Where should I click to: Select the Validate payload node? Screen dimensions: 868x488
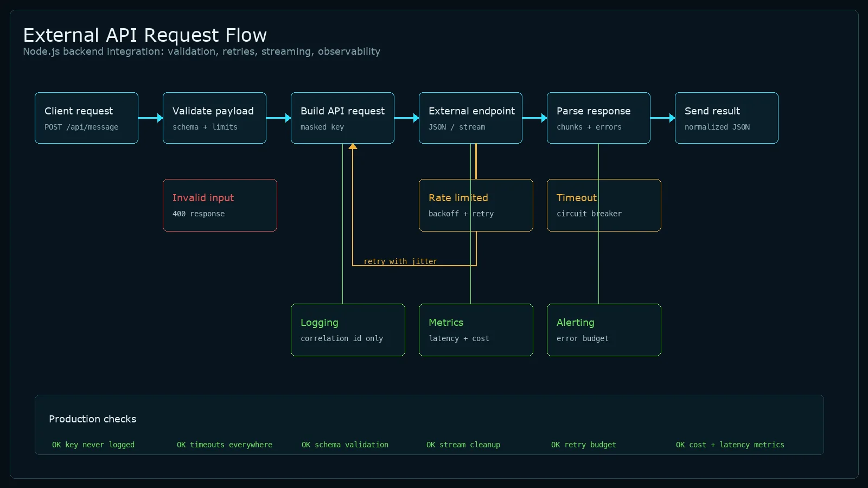coord(214,118)
